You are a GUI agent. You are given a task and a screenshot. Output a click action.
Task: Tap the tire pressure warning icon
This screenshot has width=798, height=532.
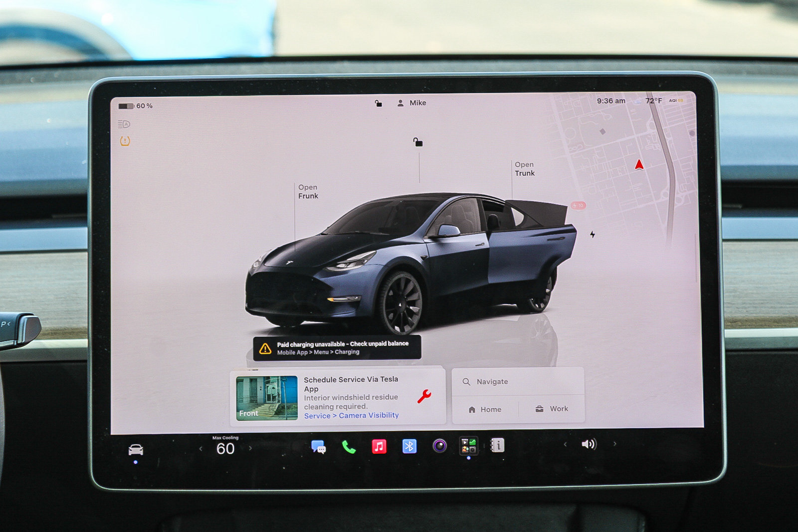125,141
